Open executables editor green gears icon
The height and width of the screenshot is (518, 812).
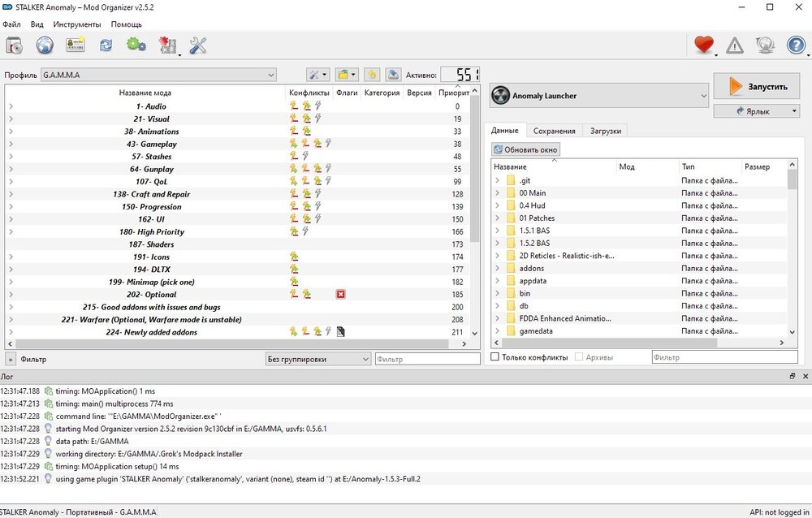[x=136, y=45]
